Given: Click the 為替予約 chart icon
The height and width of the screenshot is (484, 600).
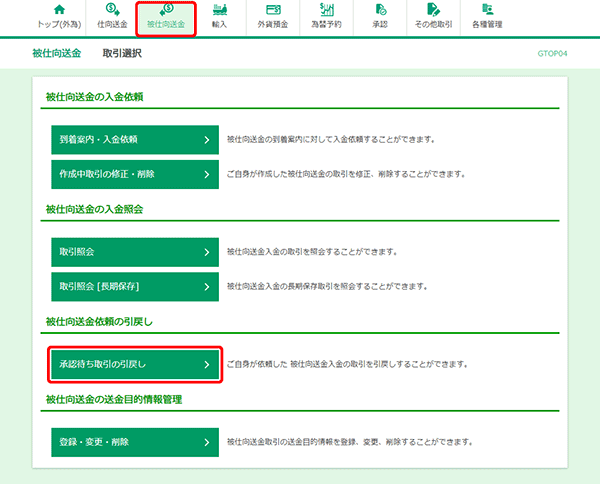Looking at the screenshot, I should tap(327, 9).
